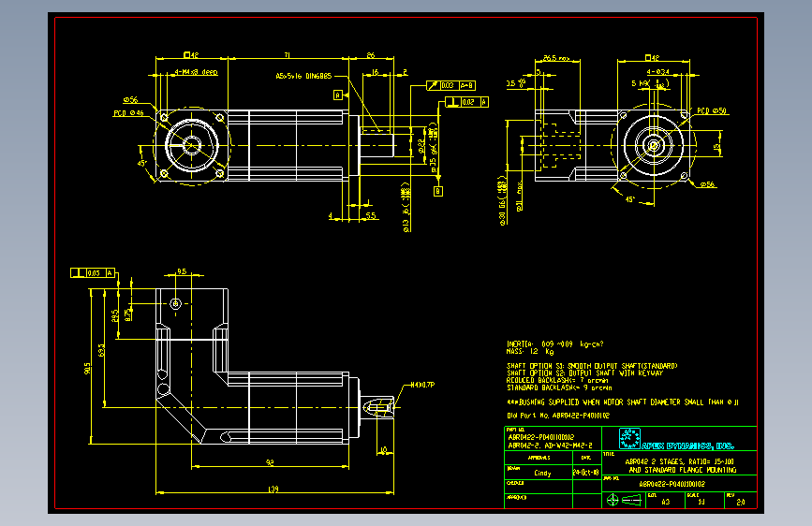Select the "Ø22" diameter dimension
Screen dimensions: 812x526
click(421, 147)
